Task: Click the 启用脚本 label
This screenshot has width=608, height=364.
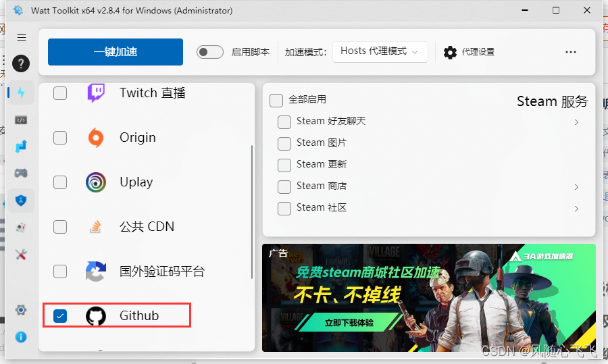Action: pyautogui.click(x=251, y=52)
